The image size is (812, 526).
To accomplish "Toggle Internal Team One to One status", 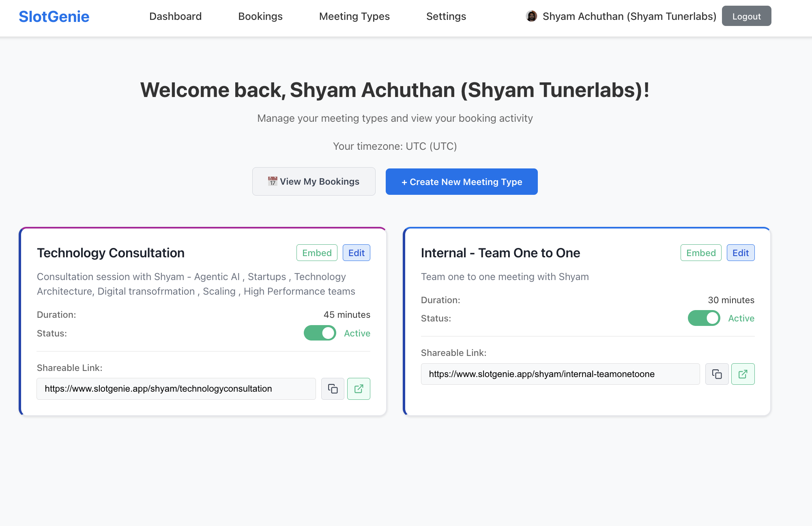I will click(x=704, y=318).
